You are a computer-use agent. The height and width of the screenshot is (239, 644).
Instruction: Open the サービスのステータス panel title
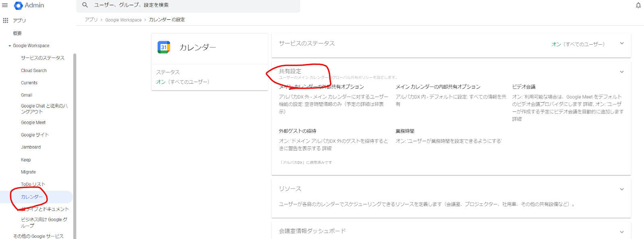[x=307, y=43]
